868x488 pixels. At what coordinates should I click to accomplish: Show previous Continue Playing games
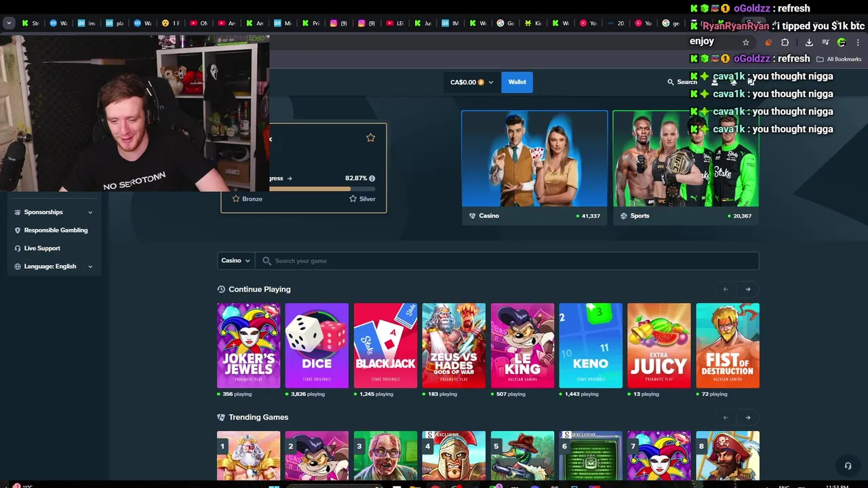tap(726, 289)
